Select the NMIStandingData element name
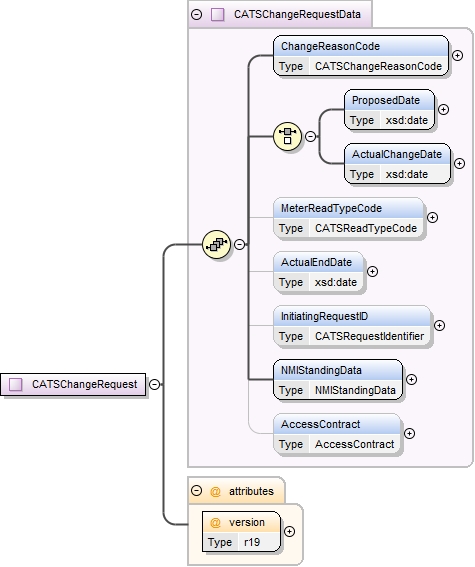 click(x=321, y=370)
